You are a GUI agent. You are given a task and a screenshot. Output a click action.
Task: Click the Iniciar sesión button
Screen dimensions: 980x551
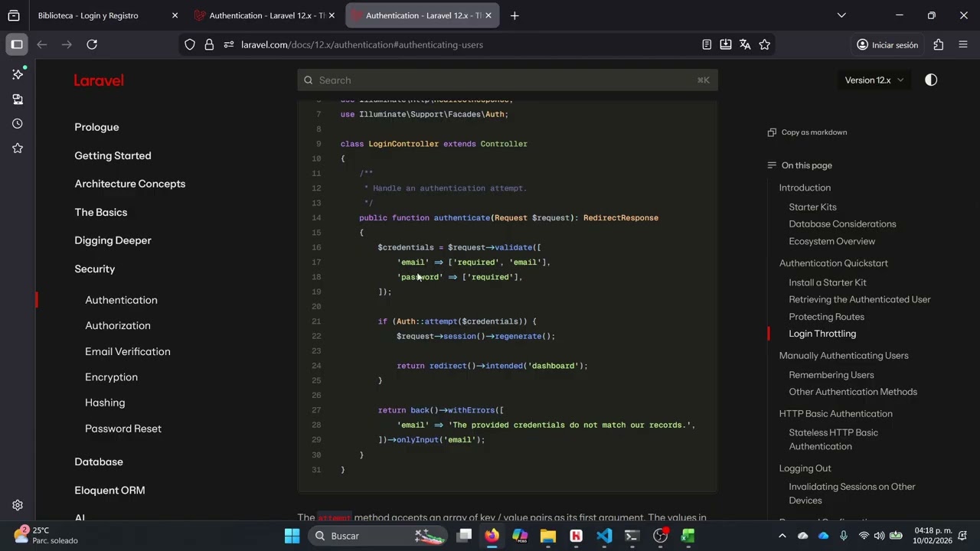[887, 44]
